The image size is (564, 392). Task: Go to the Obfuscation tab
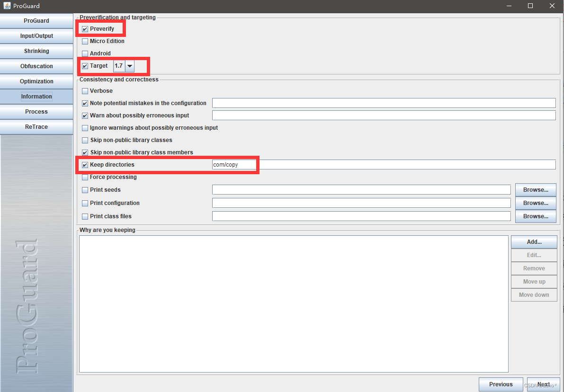36,66
